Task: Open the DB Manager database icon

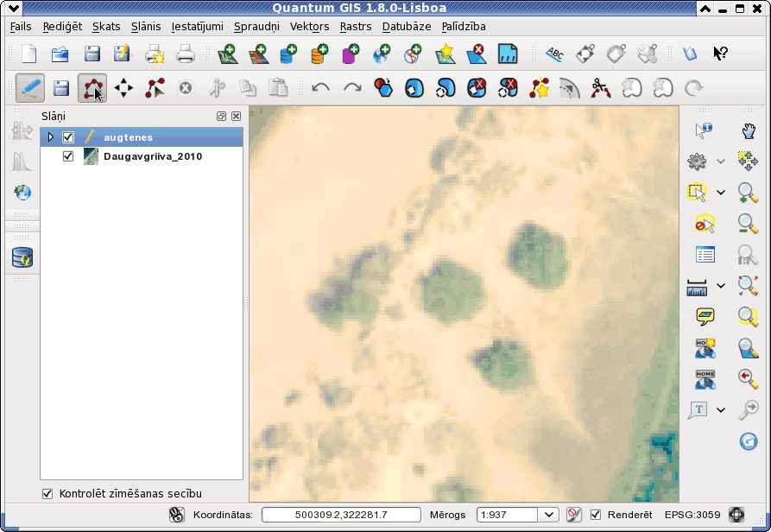Action: (22, 257)
